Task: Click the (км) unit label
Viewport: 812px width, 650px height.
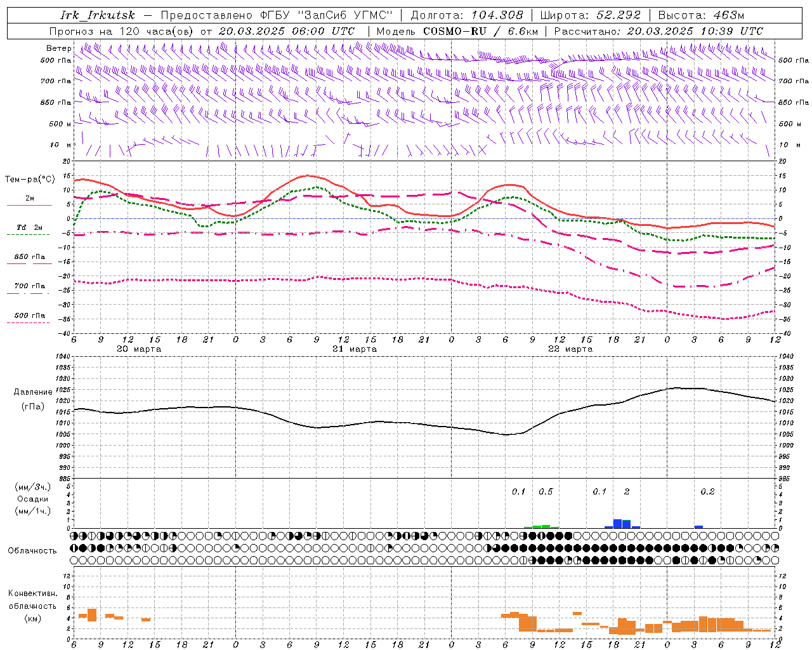Action: (x=32, y=618)
